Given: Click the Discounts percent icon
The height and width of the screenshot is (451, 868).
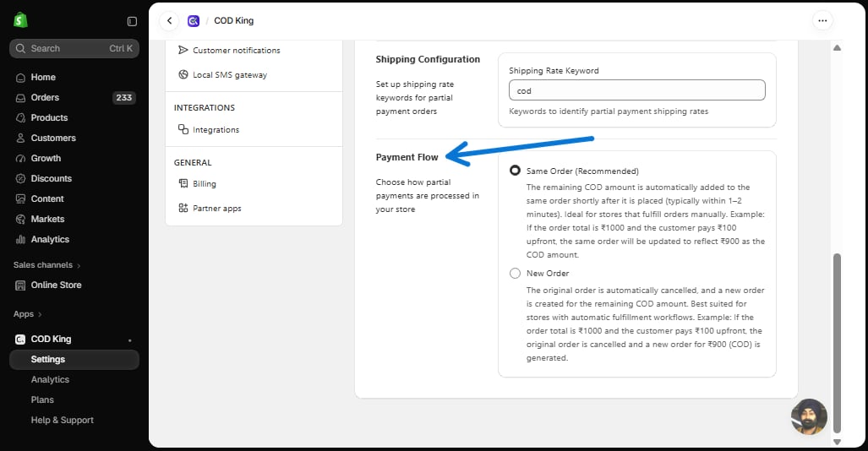Looking at the screenshot, I should pos(20,179).
